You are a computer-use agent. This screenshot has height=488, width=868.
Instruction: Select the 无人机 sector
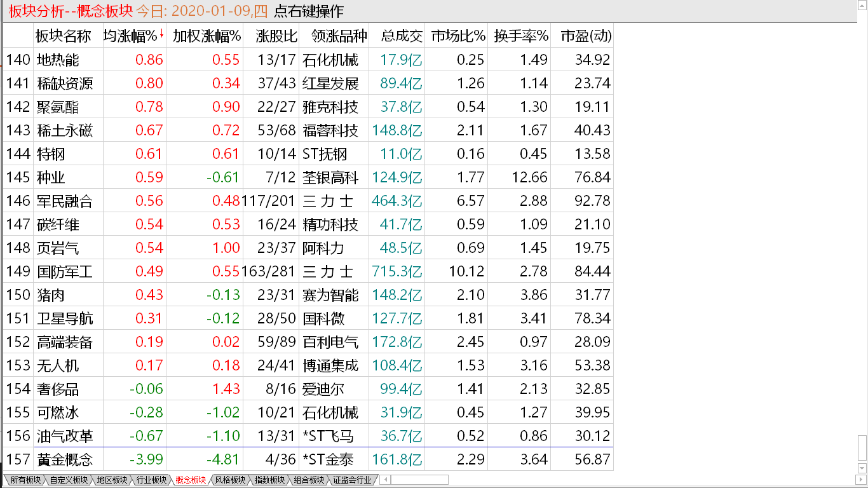coord(58,365)
